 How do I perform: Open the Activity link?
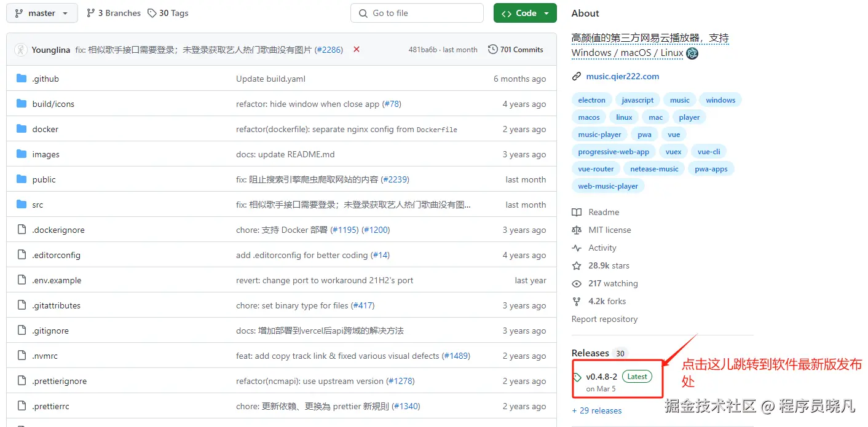pos(602,248)
